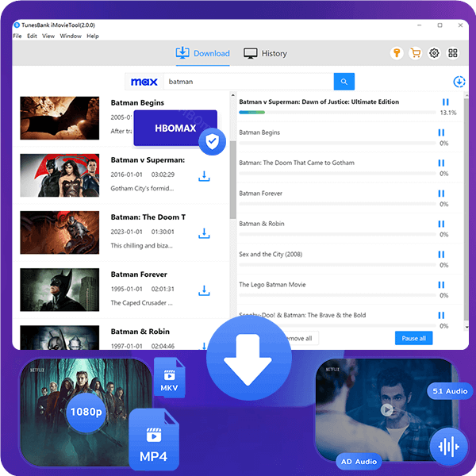476x476 pixels.
Task: Click the Batman Forever queue progress bar
Action: [x=337, y=204]
